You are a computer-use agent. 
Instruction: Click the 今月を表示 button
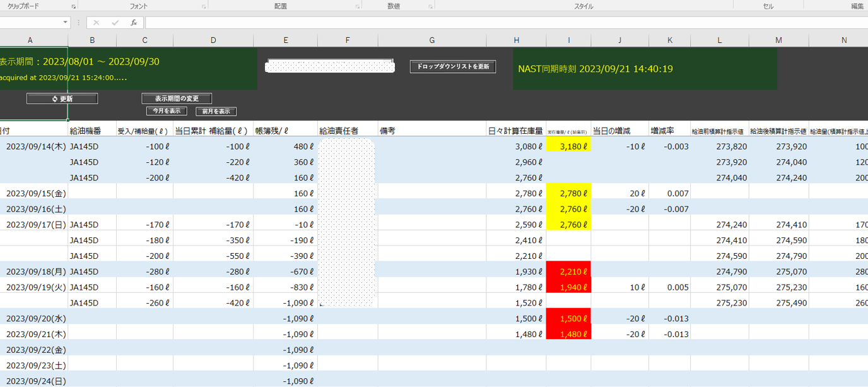tap(167, 111)
